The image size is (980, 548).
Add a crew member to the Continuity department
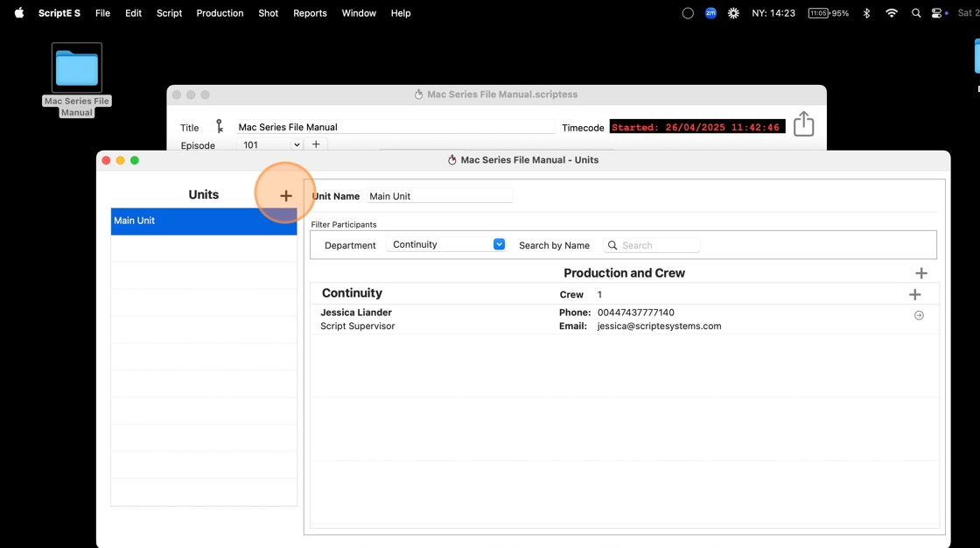914,295
